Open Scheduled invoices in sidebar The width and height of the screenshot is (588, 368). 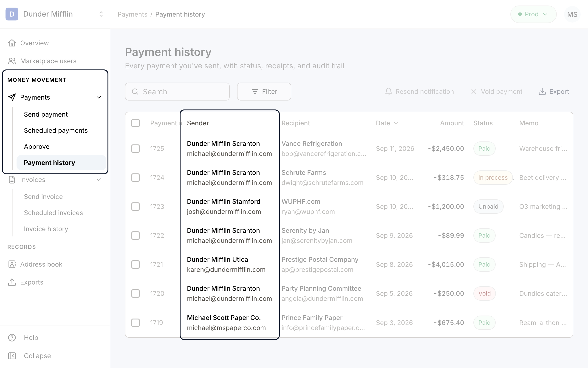coord(54,213)
